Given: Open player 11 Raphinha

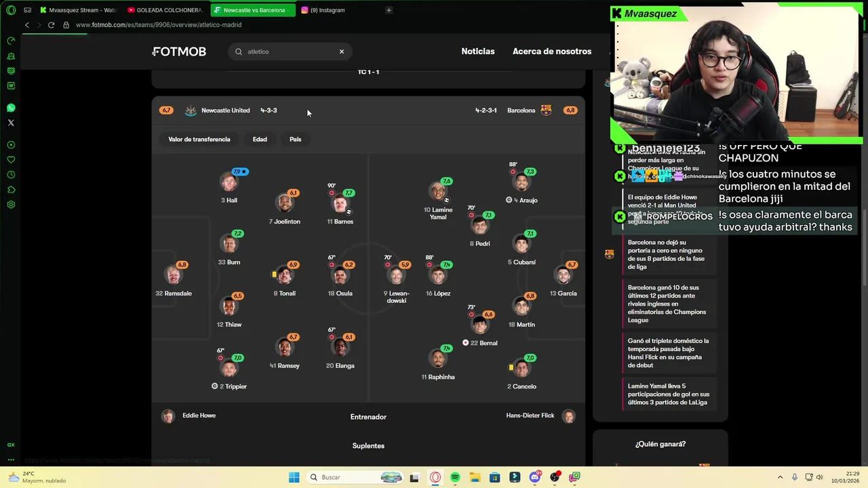Looking at the screenshot, I should coord(438,363).
